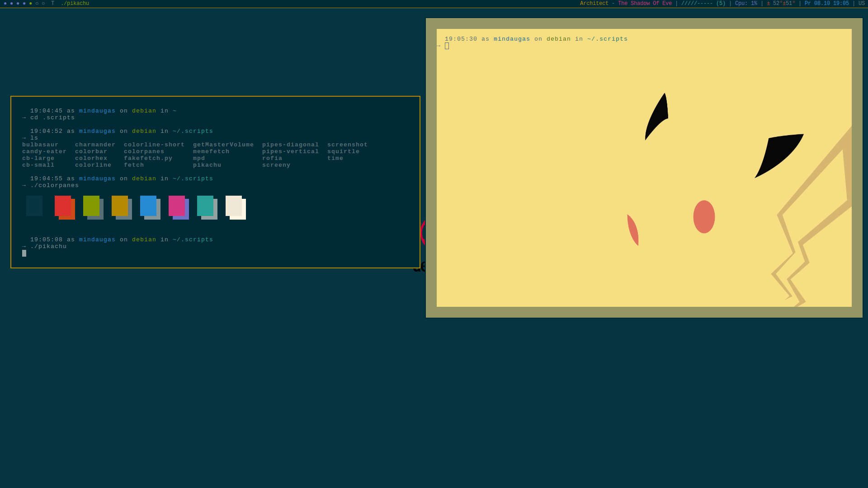Click the 'Architect' artist name in status bar
The width and height of the screenshot is (868, 488).
[594, 4]
